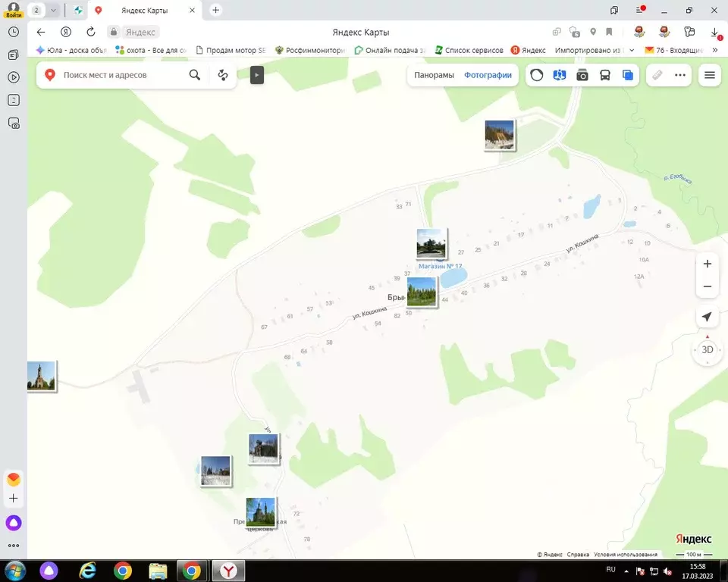
Task: Open the Росфинмониторинг bookmark
Action: [311, 50]
